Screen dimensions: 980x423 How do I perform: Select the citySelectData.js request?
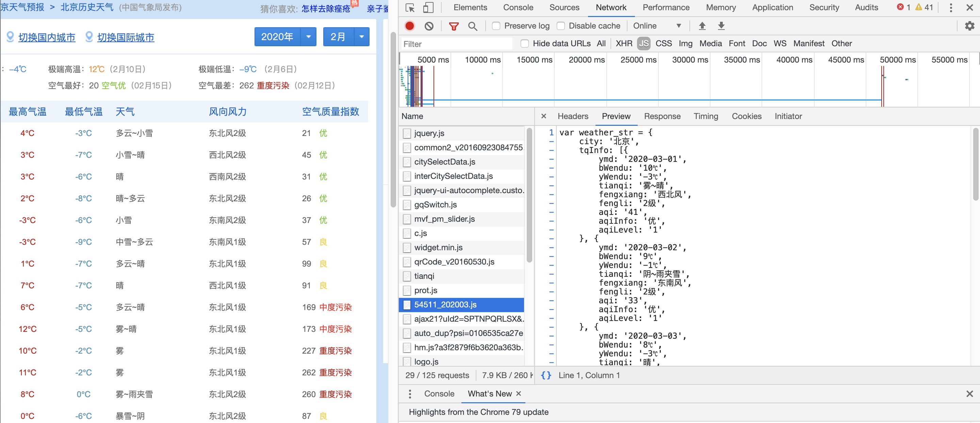461,162
